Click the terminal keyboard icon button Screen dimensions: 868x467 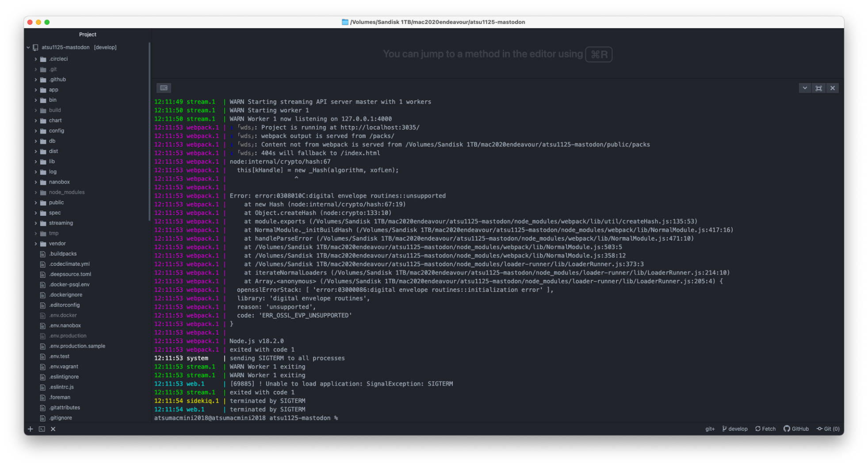pos(164,88)
